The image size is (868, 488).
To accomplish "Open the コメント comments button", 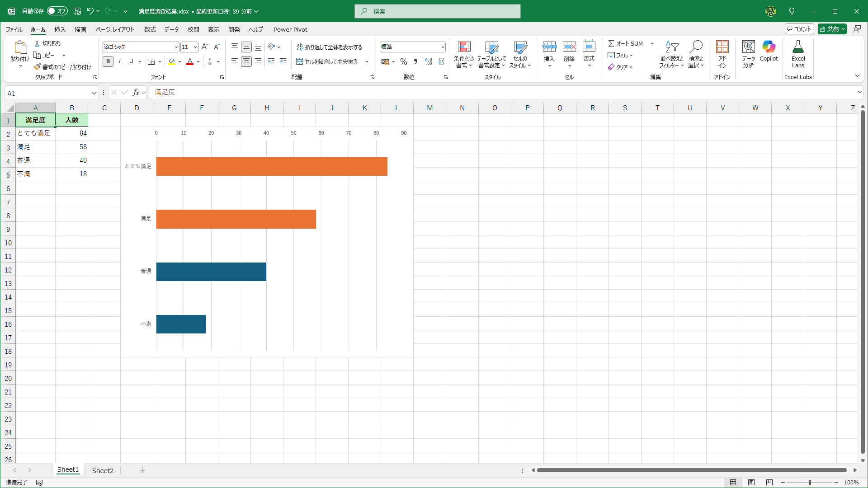I will 799,29.
